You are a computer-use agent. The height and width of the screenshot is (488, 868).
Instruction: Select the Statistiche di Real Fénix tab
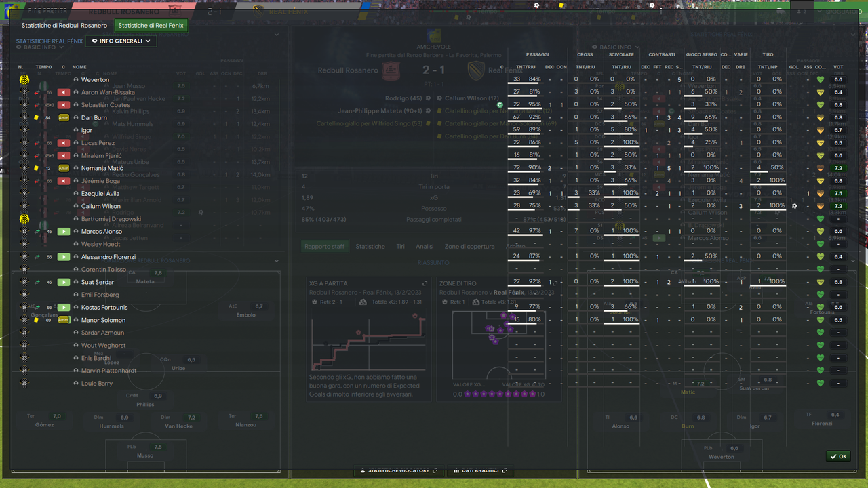tap(151, 26)
